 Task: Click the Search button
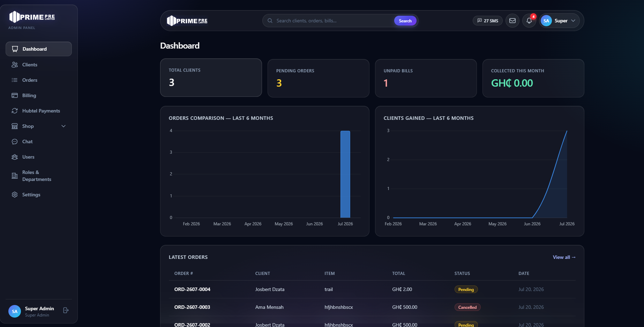405,21
